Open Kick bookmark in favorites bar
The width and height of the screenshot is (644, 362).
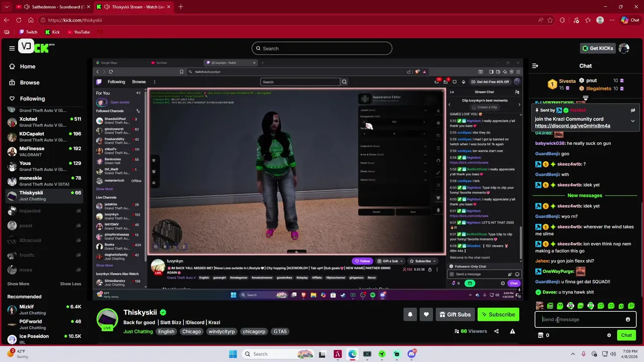coord(52,32)
